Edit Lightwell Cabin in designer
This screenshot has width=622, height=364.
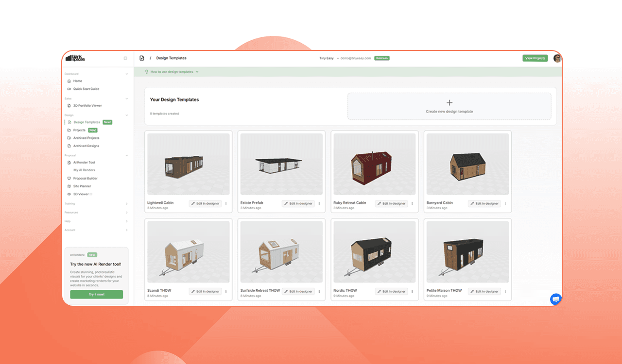pos(205,203)
